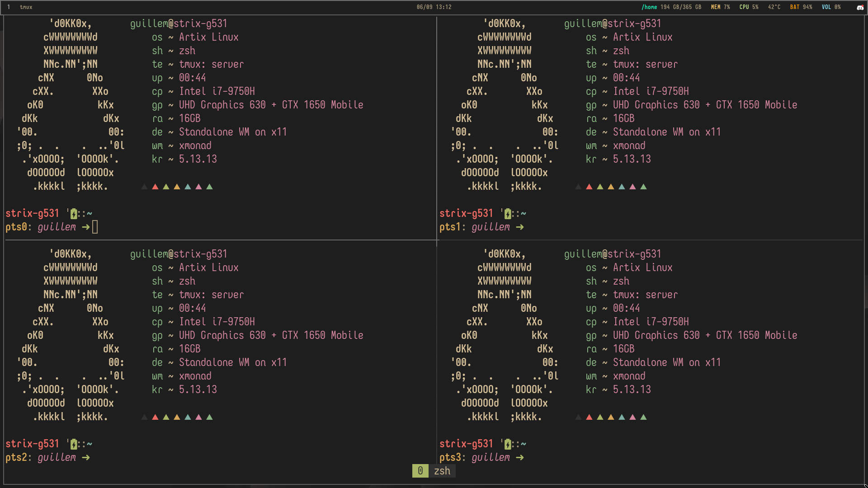Click the VOL 0% volume indicator

point(831,7)
